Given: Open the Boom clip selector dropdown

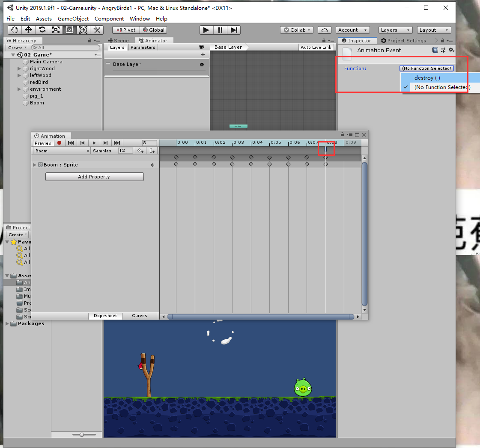Looking at the screenshot, I should 62,151.
